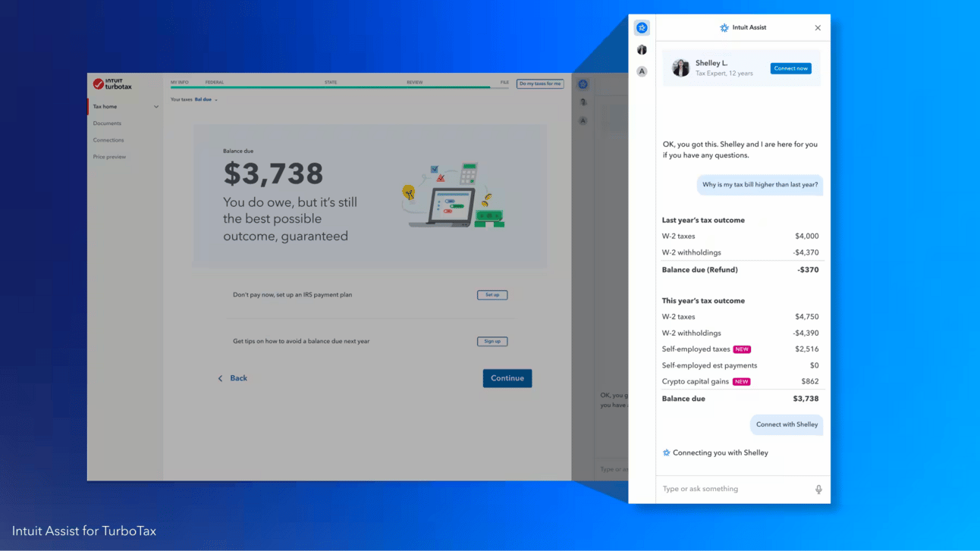Click the laptop and money illustration

click(x=454, y=195)
